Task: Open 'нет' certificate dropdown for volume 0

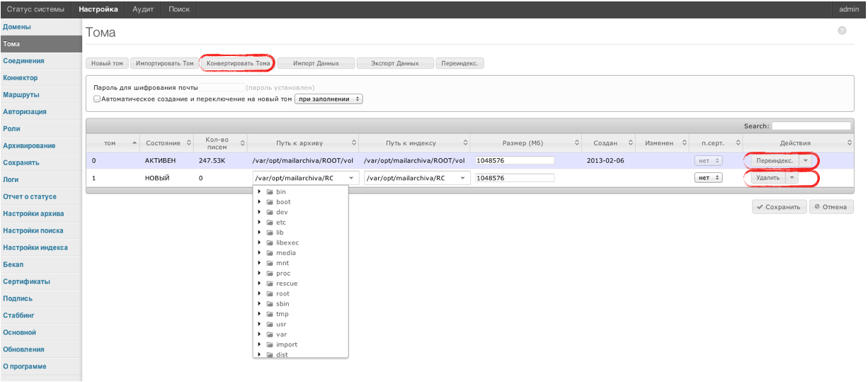Action: 708,161
